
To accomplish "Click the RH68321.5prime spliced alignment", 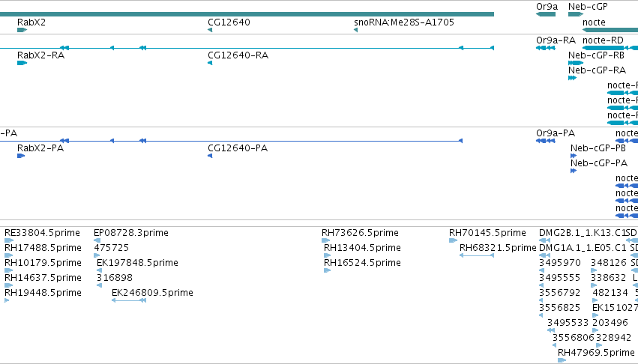I will pyautogui.click(x=477, y=255).
